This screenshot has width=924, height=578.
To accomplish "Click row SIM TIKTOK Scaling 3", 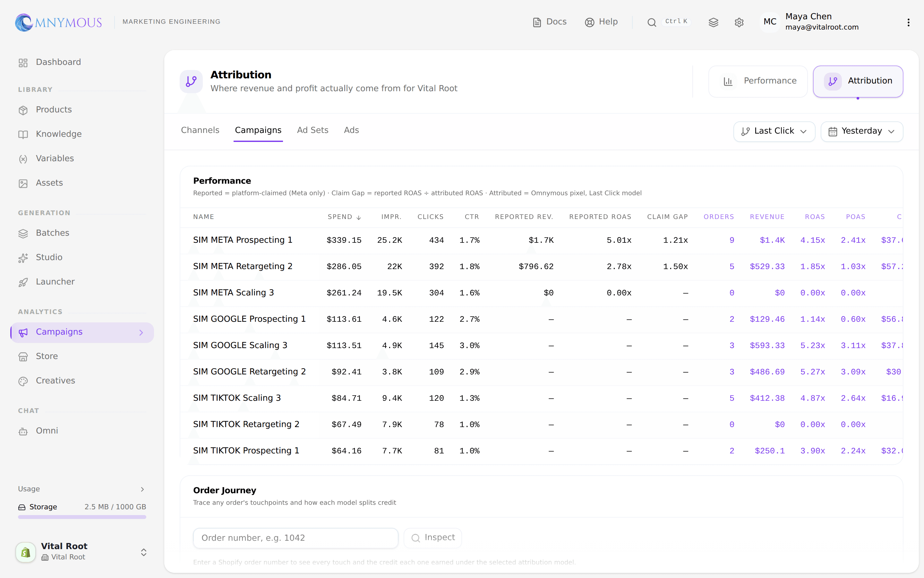I will click(x=541, y=399).
